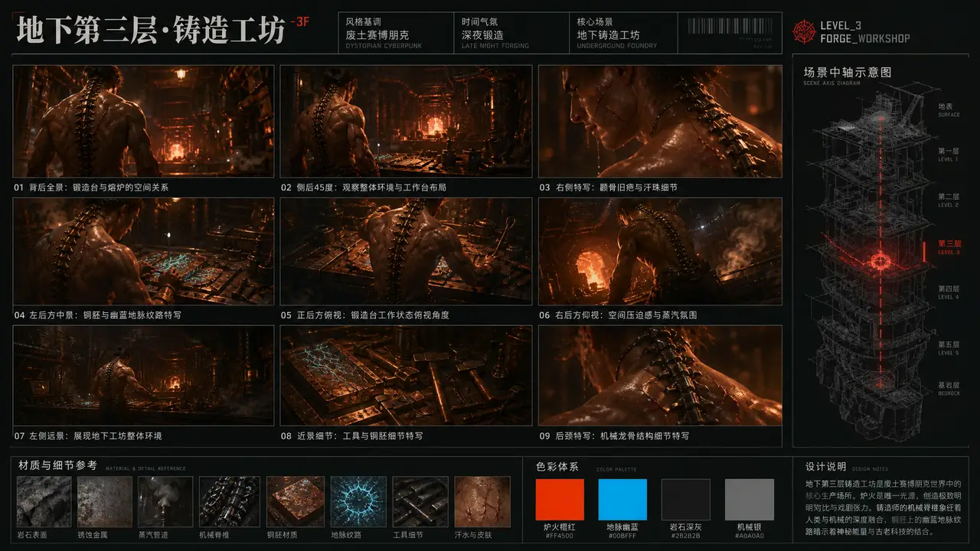Click the 材质与细节参考 heading
The height and width of the screenshot is (551, 980).
[57, 465]
